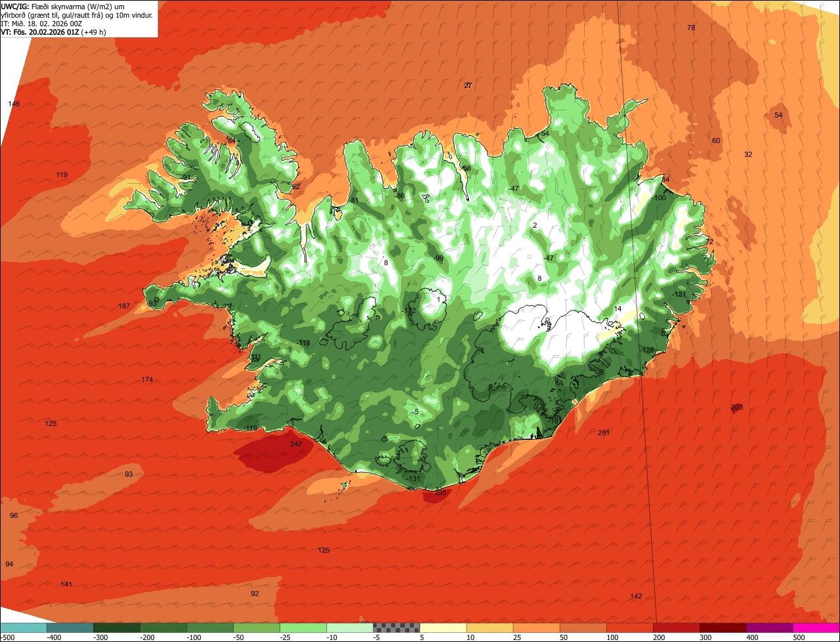
Task: Click the -99 value in central Iceland
Action: (x=438, y=259)
